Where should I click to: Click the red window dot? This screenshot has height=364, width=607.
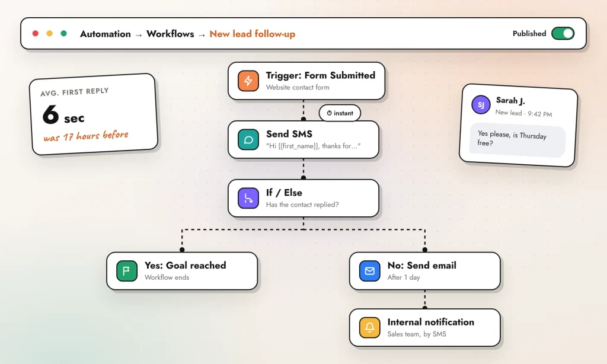[x=35, y=33]
